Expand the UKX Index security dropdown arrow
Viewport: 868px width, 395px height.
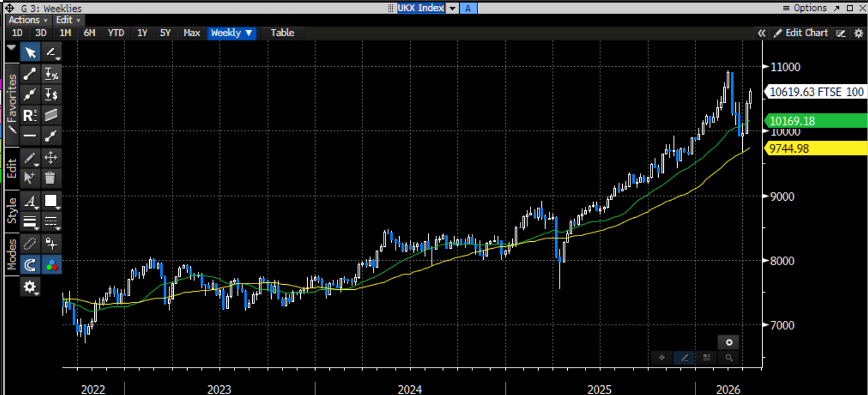[452, 8]
